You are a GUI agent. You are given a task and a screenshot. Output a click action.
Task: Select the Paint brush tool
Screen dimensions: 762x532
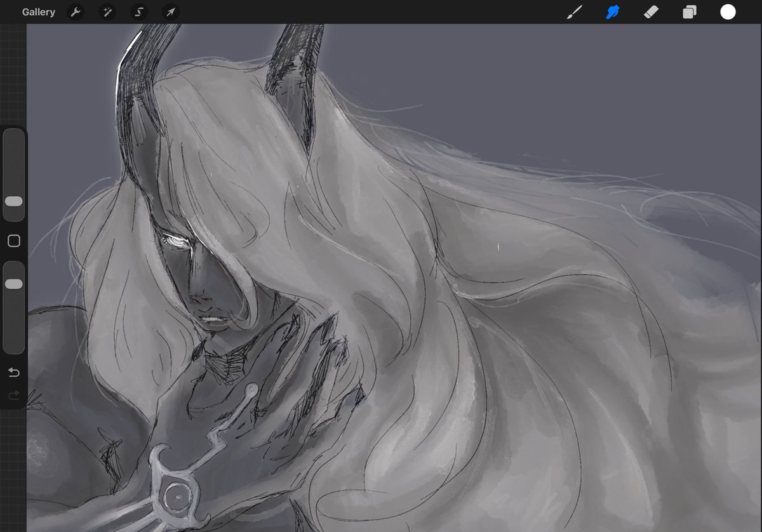[574, 12]
